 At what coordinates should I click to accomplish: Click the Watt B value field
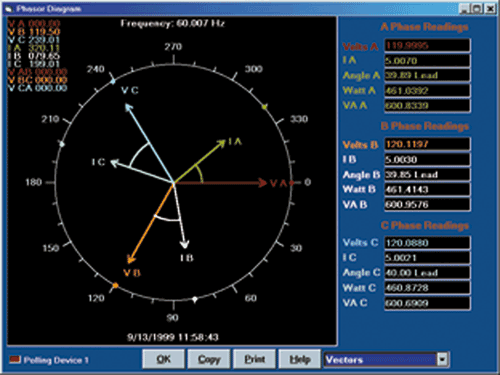pos(427,189)
